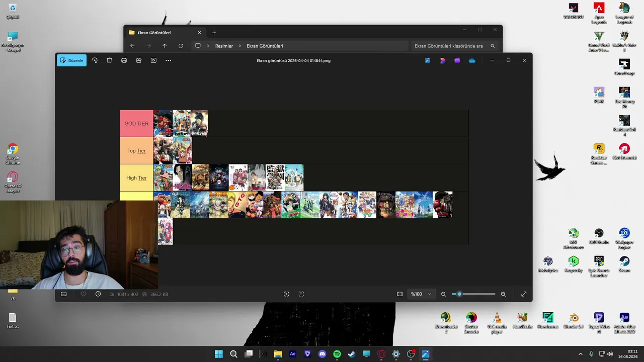Screen dimensions: 644x362
Task: Open OneDrive cloud icon in Photos
Action: [x=472, y=60]
